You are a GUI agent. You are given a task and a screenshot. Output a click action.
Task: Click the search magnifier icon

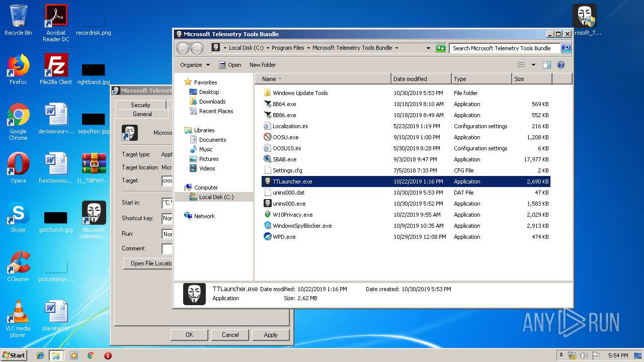pos(566,48)
